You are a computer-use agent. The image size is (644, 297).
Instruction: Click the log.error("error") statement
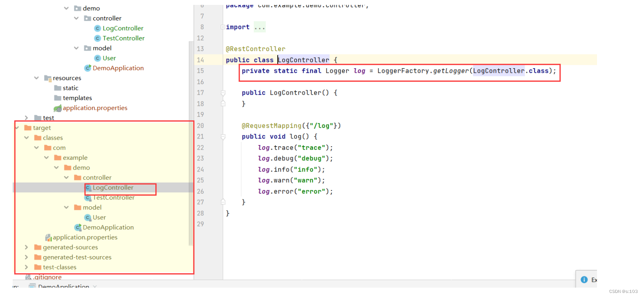tap(295, 191)
